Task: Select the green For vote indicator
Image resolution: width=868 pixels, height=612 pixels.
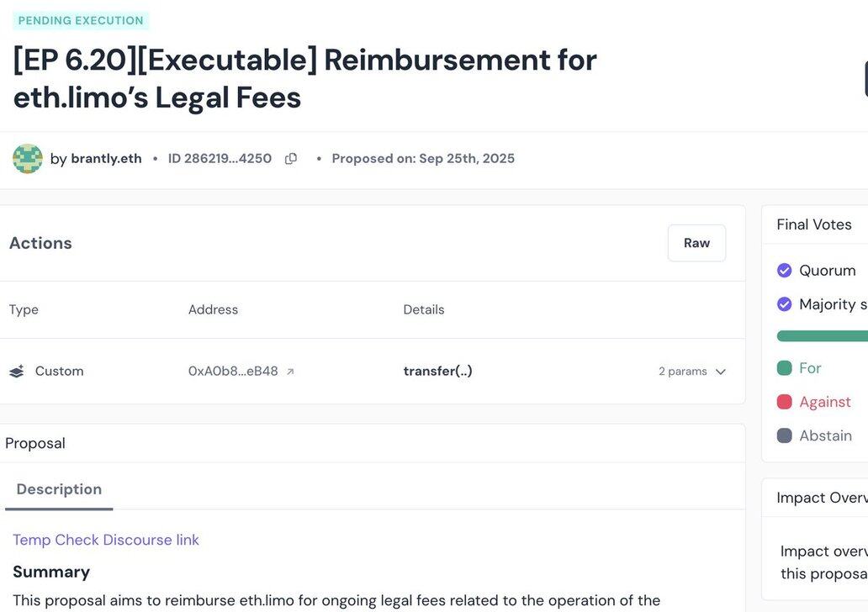Action: point(785,368)
